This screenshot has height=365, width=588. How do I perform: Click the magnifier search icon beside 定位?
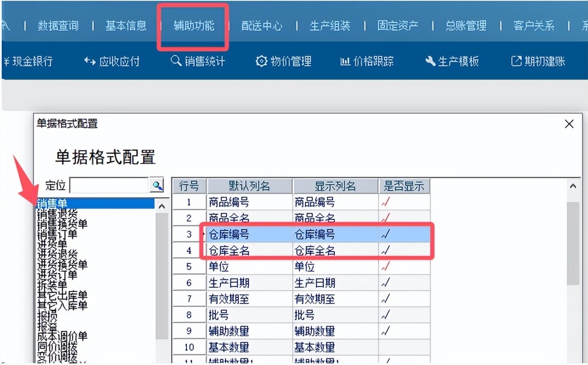pos(157,185)
